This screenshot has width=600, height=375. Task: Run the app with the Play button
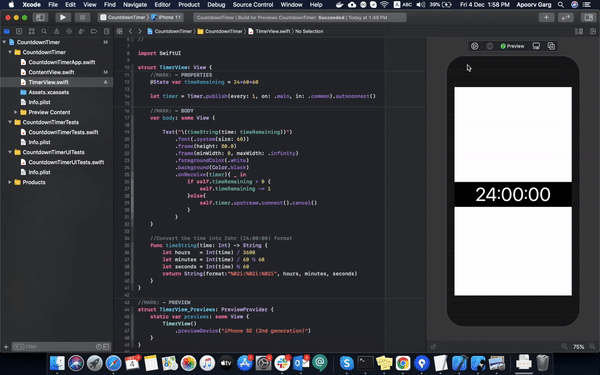[63, 17]
